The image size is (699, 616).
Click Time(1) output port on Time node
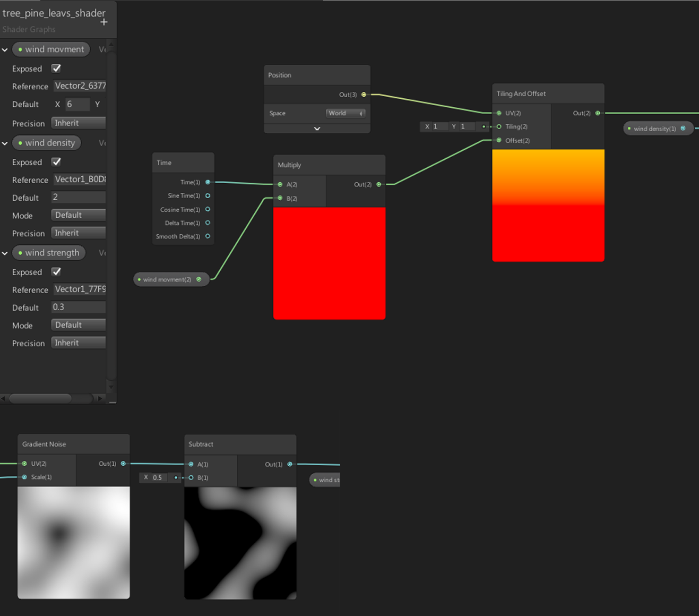(x=208, y=182)
